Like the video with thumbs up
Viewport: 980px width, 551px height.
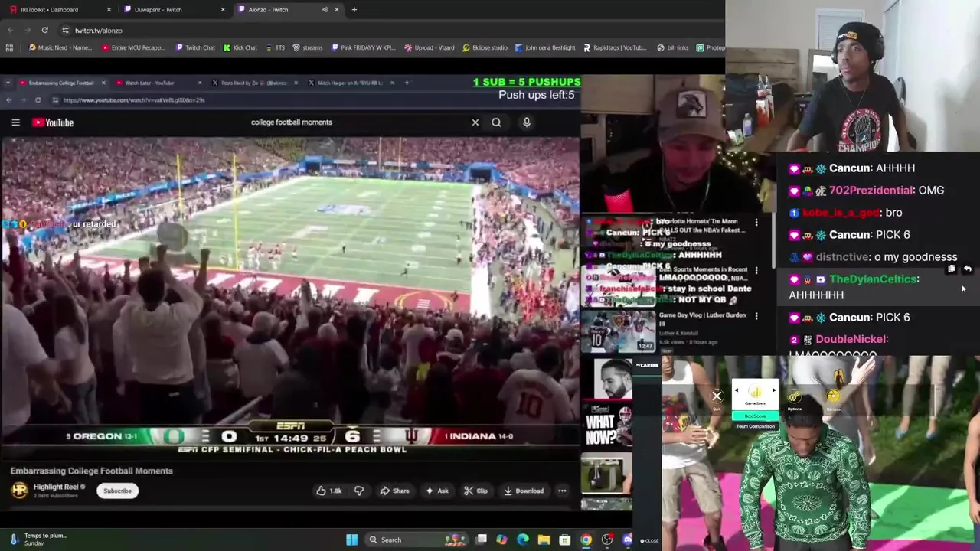(329, 491)
